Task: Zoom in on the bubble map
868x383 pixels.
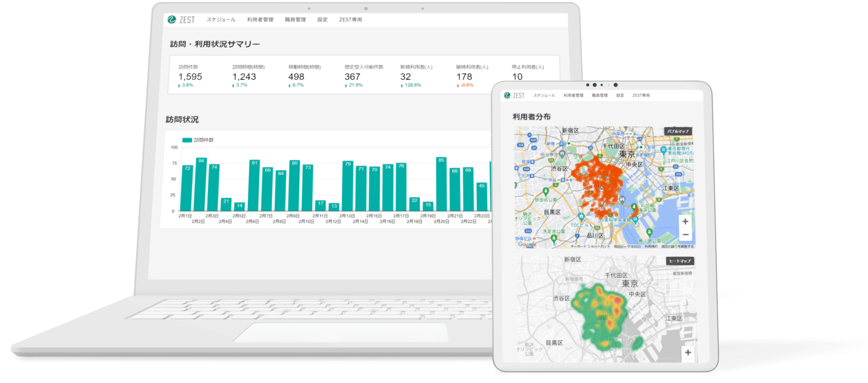Action: coord(685,222)
